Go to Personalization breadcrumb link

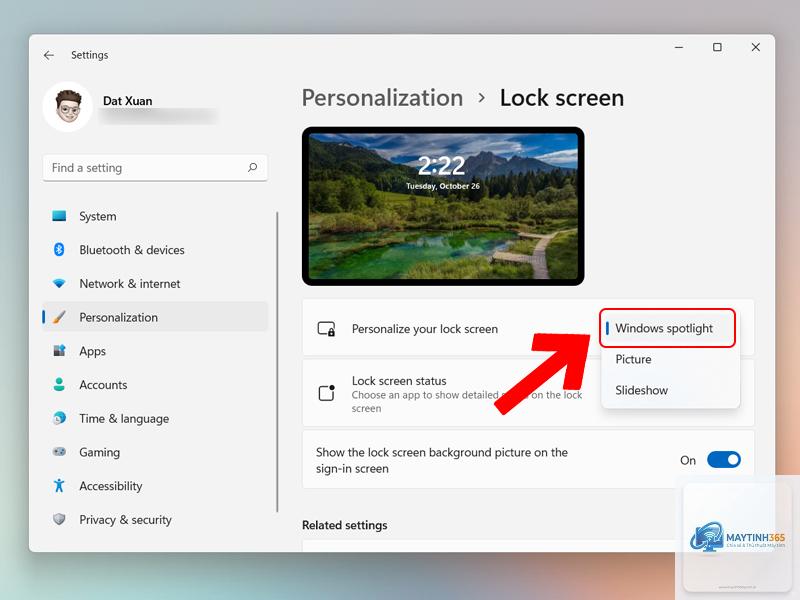382,98
